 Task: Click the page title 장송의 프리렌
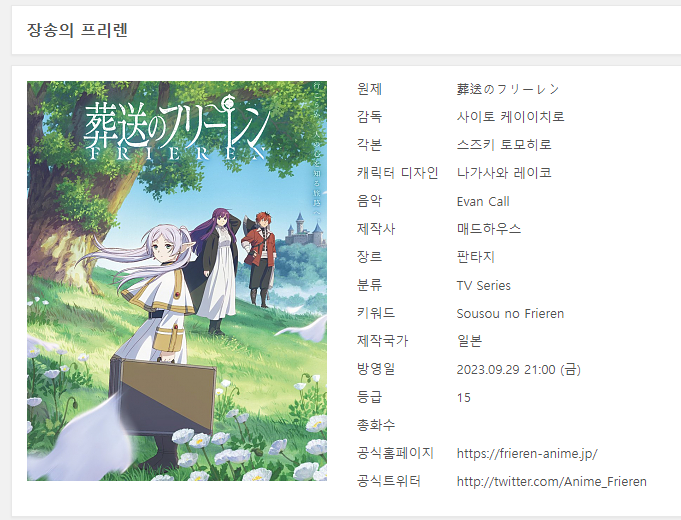coord(77,30)
